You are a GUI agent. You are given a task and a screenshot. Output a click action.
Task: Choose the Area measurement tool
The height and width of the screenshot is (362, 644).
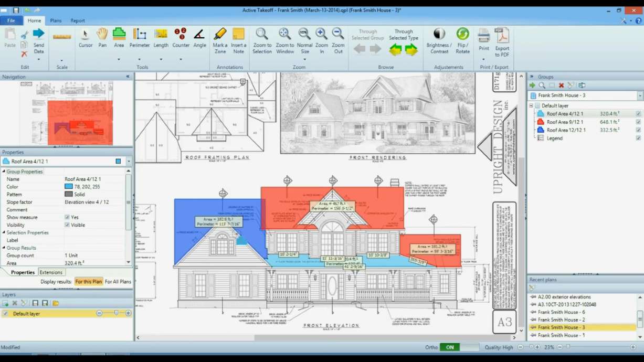click(119, 38)
